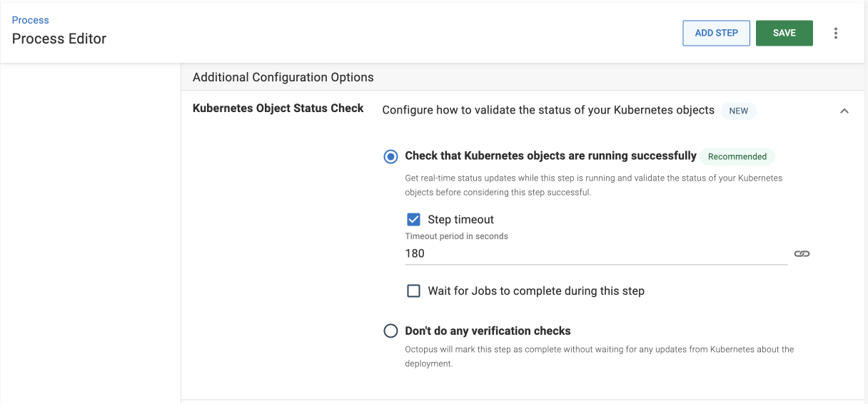The width and height of the screenshot is (868, 404).
Task: Click the ADD STEP button
Action: (716, 34)
